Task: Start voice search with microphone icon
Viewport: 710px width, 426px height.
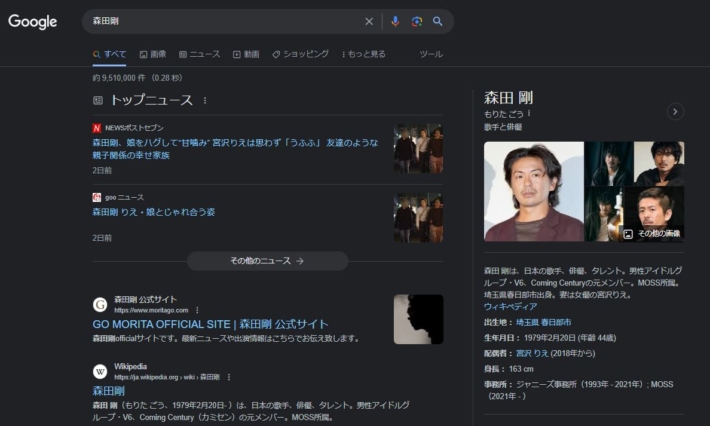Action: click(x=395, y=21)
